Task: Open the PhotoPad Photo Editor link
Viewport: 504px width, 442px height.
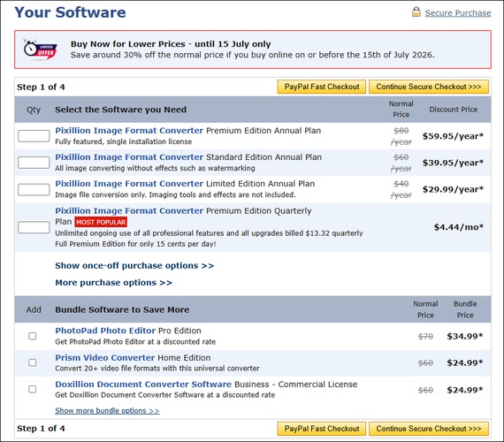Action: [x=105, y=331]
